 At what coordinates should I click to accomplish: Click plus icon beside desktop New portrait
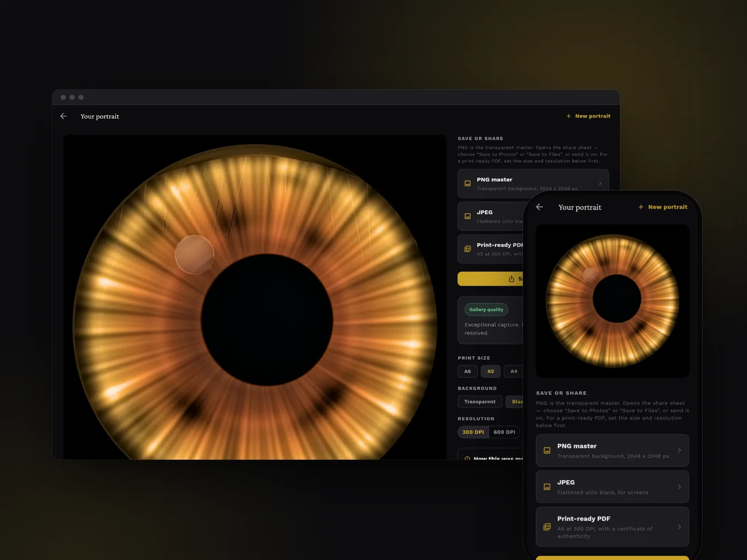click(x=569, y=116)
